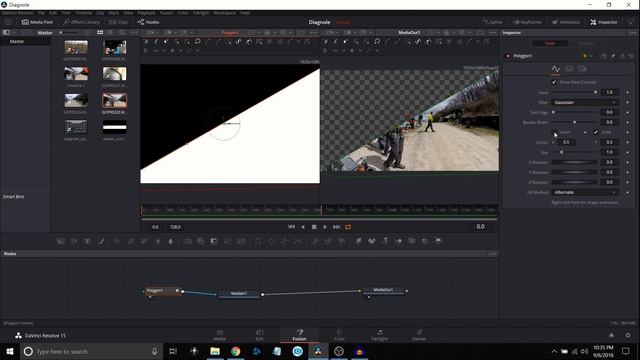Select the MediaIn1 node
Image resolution: width=640 pixels, height=360 pixels.
239,293
